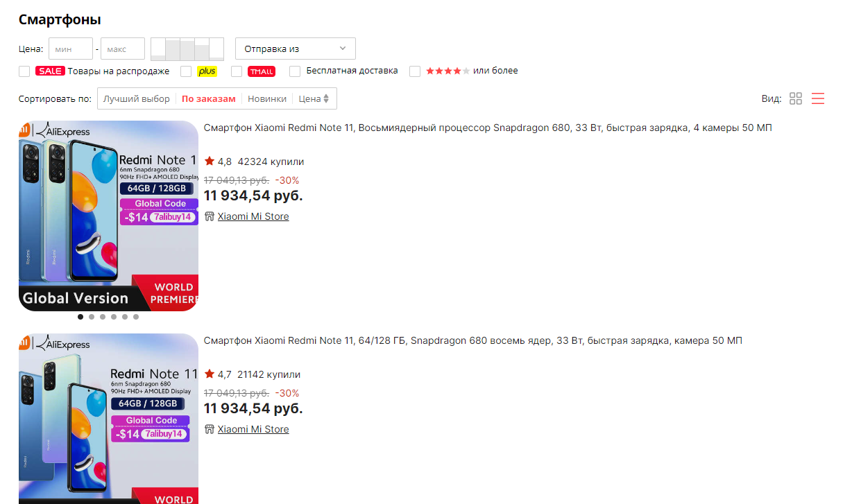Image resolution: width=861 pixels, height=504 pixels.
Task: Open second Redmi Note 11 product image
Action: 108,419
